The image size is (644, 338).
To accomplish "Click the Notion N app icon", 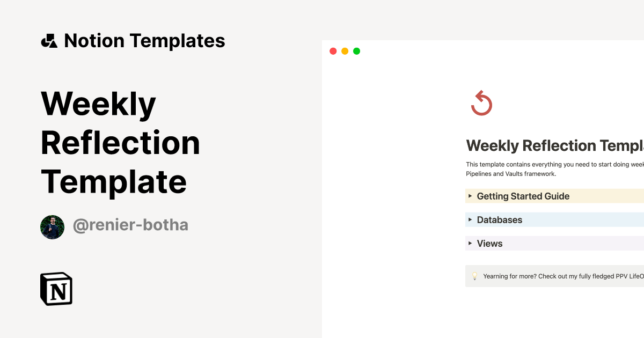I will [x=56, y=289].
